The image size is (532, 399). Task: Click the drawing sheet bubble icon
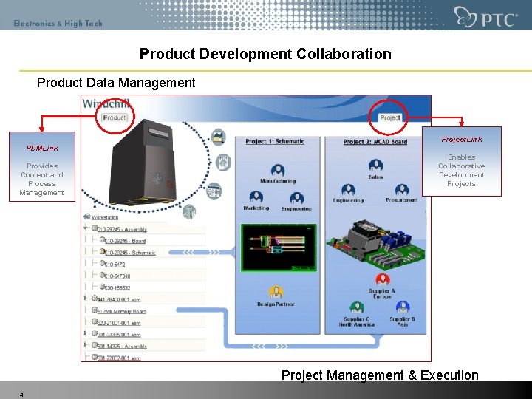pos(214,191)
